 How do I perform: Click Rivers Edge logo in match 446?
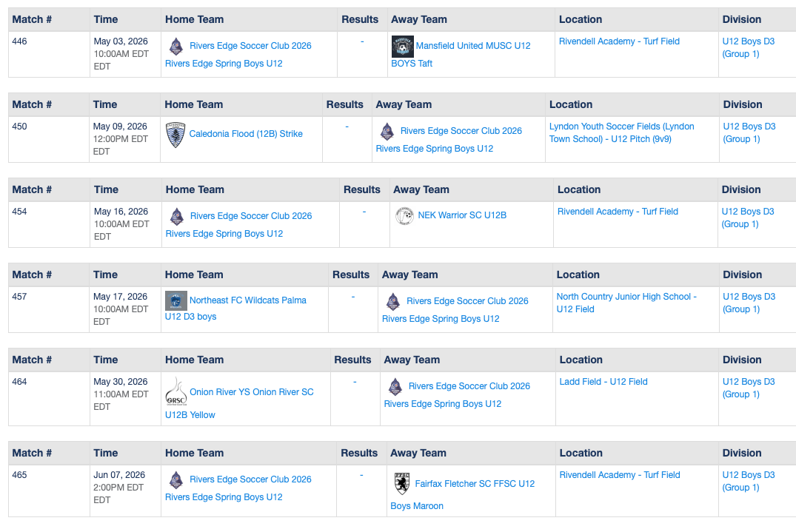click(x=176, y=47)
